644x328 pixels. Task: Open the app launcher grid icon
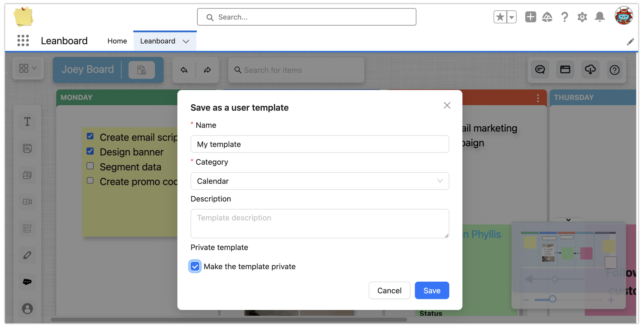coord(23,41)
